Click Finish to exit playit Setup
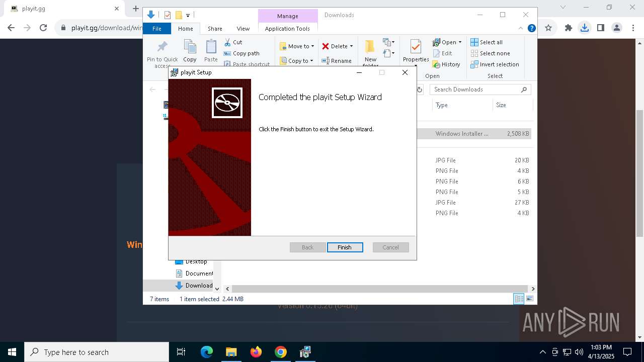The image size is (644, 362). tap(345, 247)
